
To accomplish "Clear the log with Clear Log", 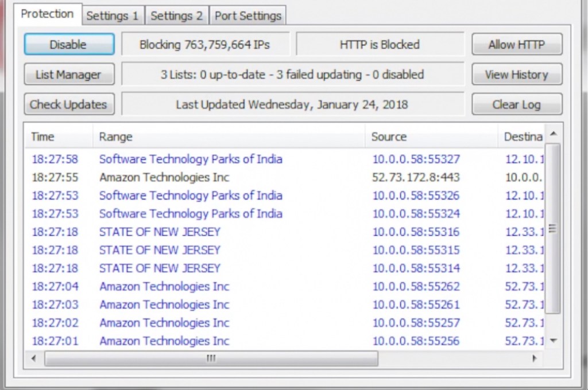I will 517,105.
